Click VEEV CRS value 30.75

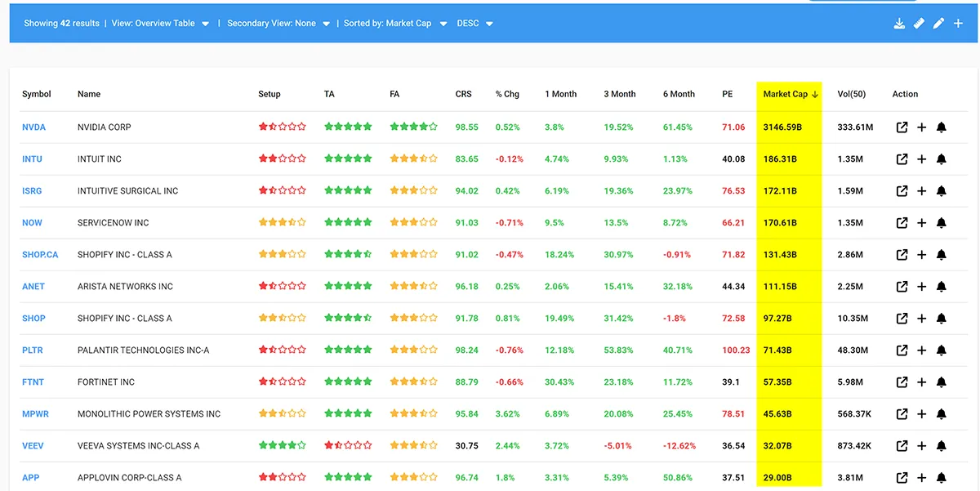pyautogui.click(x=466, y=446)
